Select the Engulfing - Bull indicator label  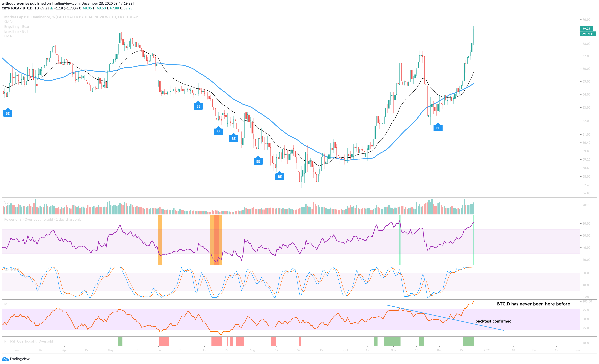[x=16, y=31]
